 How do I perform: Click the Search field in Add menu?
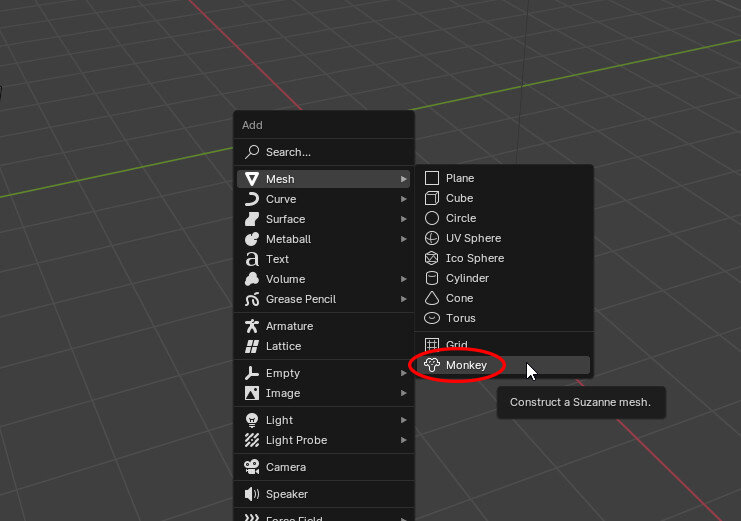pos(324,152)
